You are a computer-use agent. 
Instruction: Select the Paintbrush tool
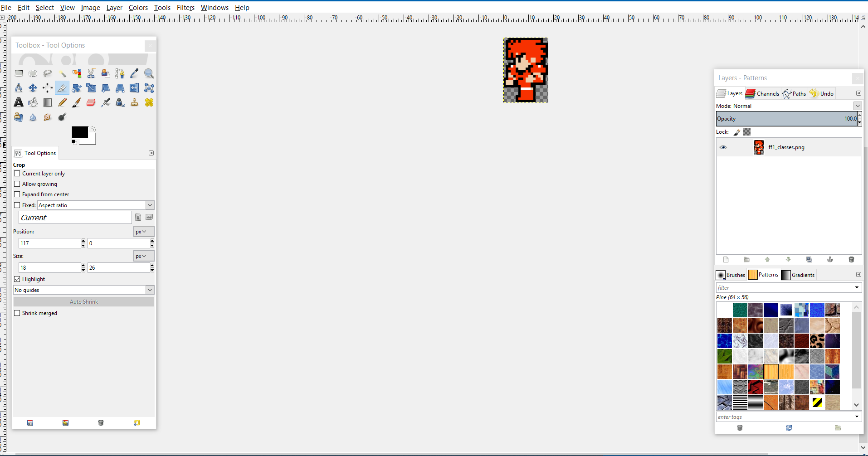click(x=77, y=102)
